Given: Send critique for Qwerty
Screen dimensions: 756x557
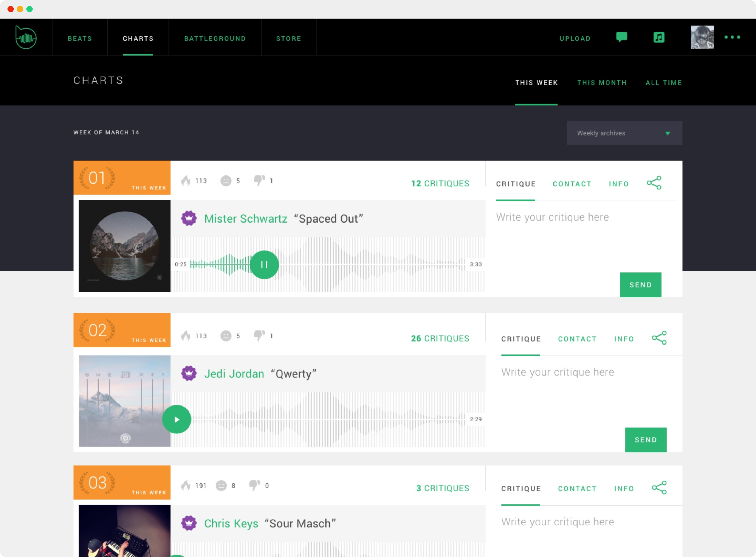Looking at the screenshot, I should 646,440.
